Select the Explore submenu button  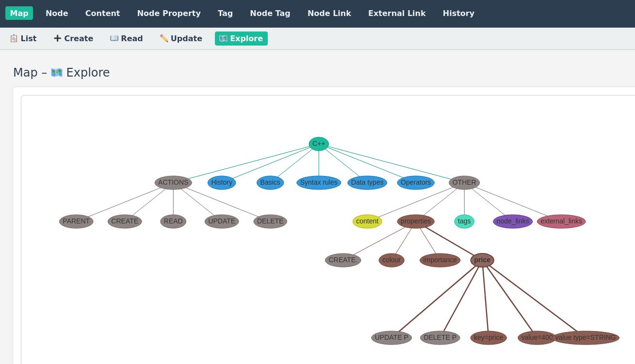pos(241,38)
